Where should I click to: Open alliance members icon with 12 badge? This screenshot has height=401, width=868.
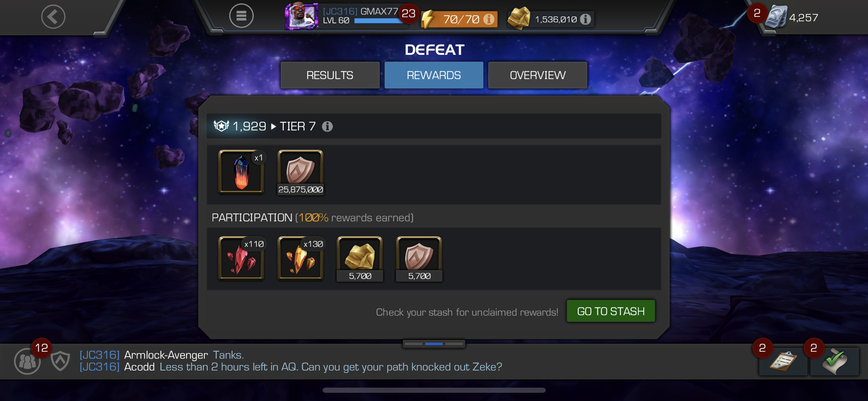coord(27,361)
